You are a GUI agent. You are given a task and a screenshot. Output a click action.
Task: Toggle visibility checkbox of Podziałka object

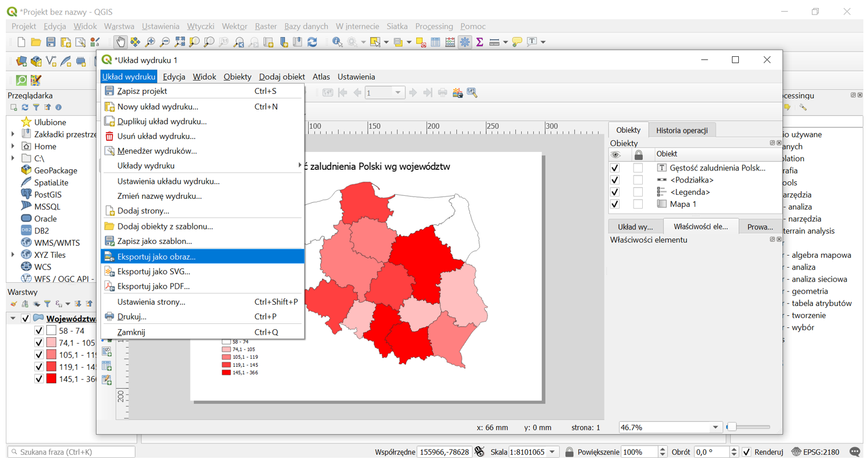pos(615,180)
